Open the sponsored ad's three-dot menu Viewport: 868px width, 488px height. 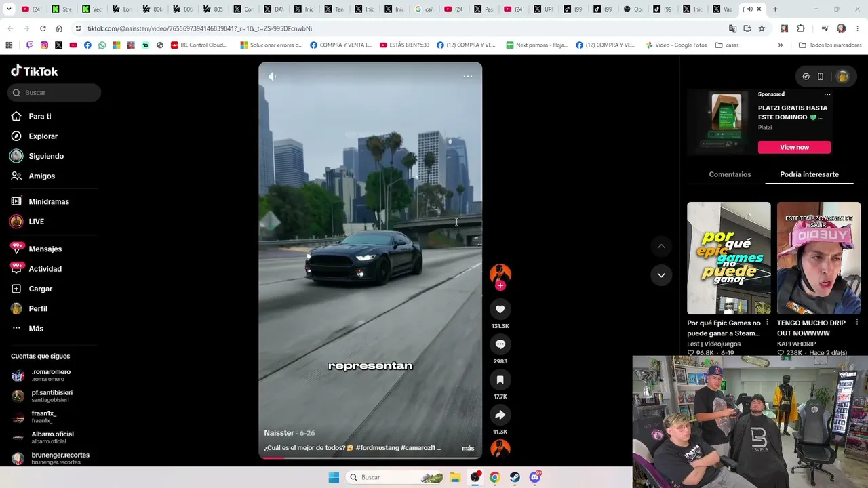point(827,94)
